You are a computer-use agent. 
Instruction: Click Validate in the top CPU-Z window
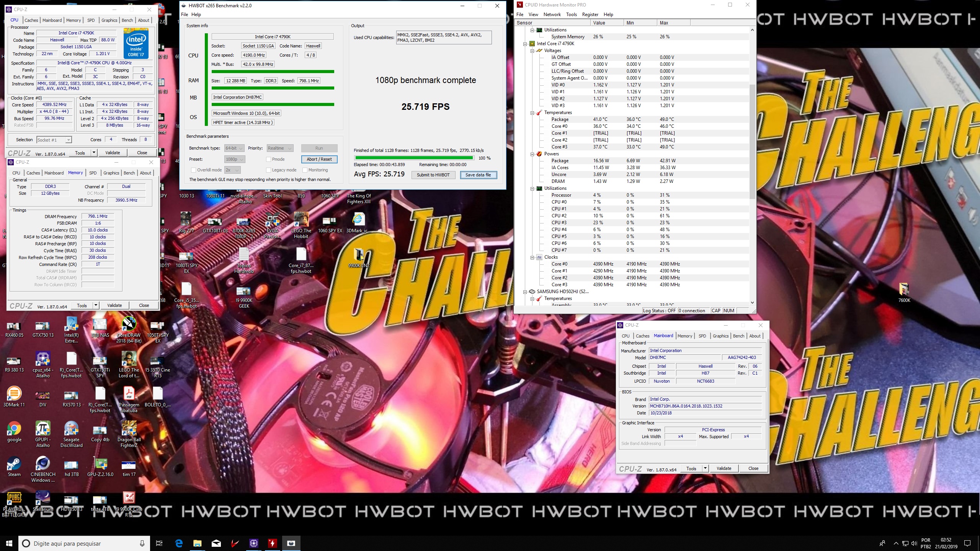113,153
